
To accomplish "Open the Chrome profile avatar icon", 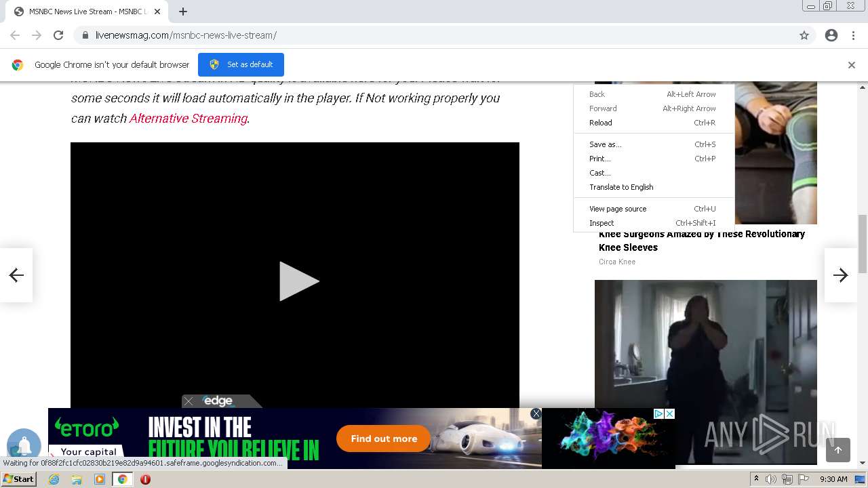I will tap(831, 35).
